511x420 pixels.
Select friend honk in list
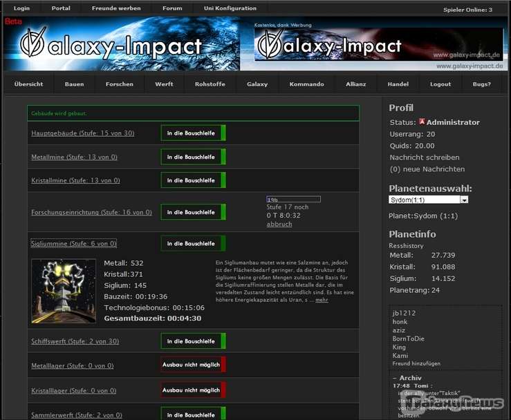(400, 321)
